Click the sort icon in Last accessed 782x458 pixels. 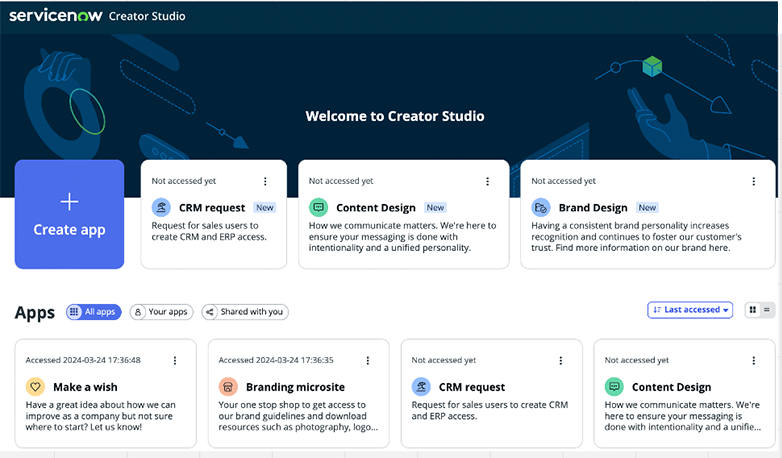657,310
